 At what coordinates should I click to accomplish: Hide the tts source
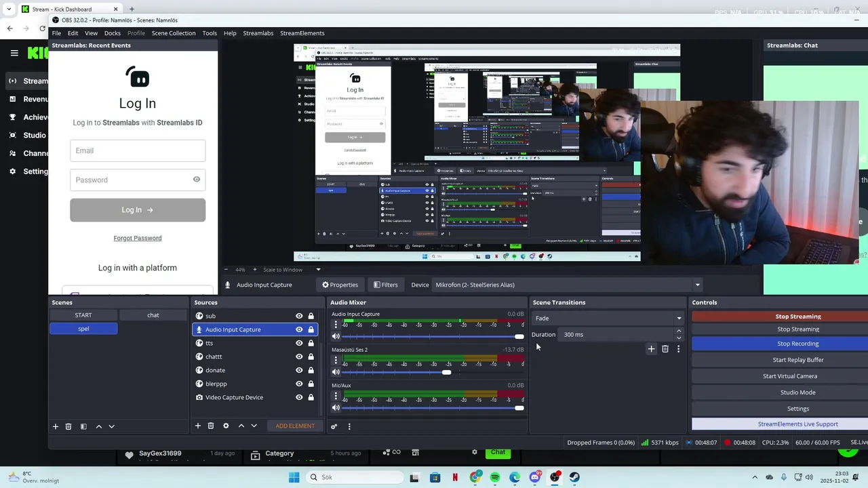[299, 343]
